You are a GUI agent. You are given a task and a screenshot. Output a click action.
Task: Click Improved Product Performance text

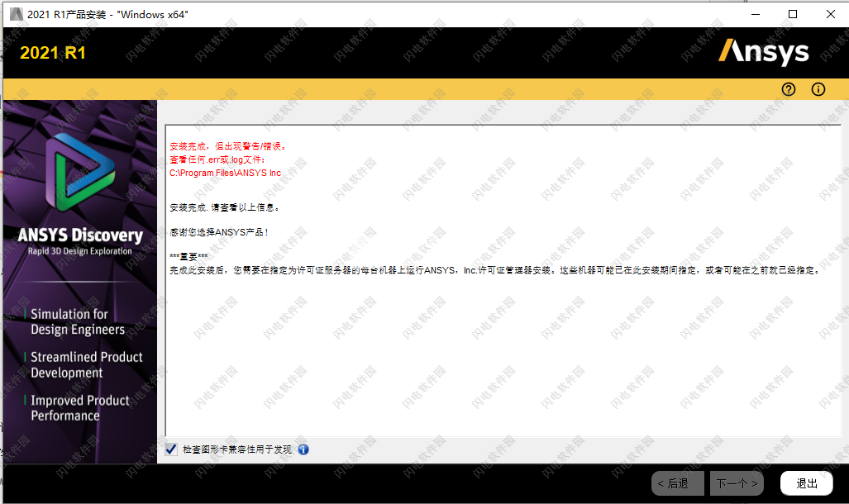[x=80, y=407]
